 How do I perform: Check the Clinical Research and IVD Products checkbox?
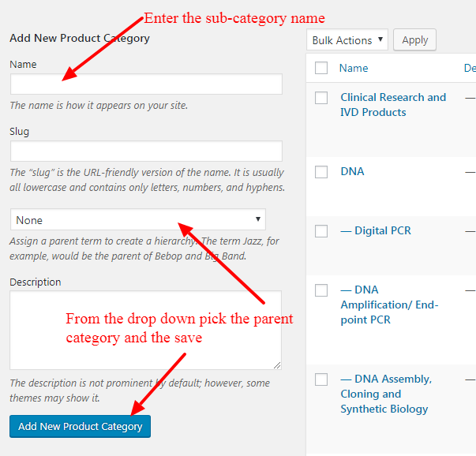(x=321, y=98)
